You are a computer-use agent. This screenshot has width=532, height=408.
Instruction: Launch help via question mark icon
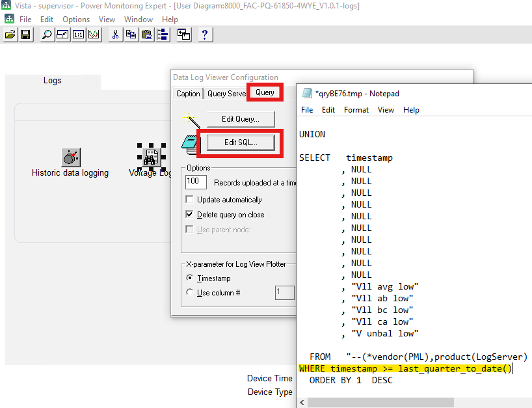(x=205, y=34)
